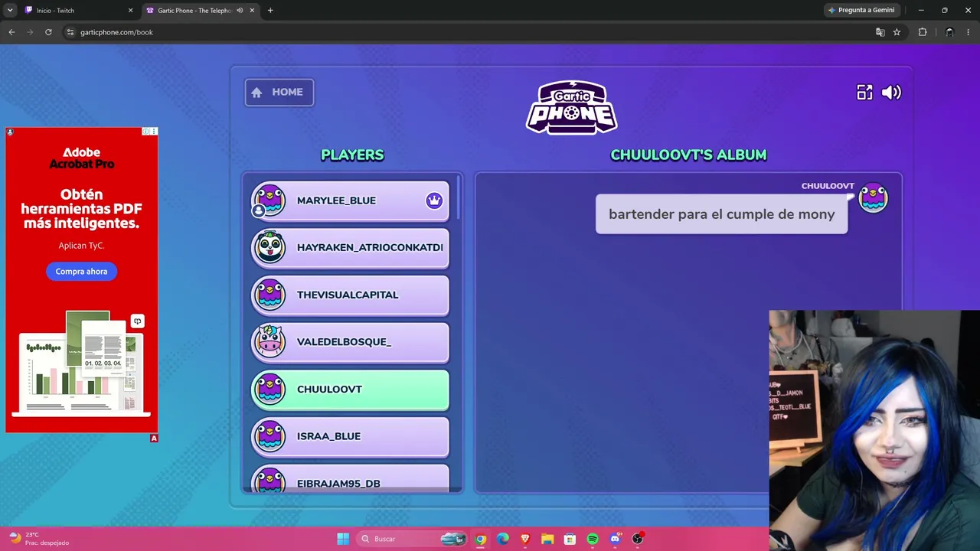The height and width of the screenshot is (551, 980).
Task: Open Microsoft Edge from taskbar
Action: (502, 539)
